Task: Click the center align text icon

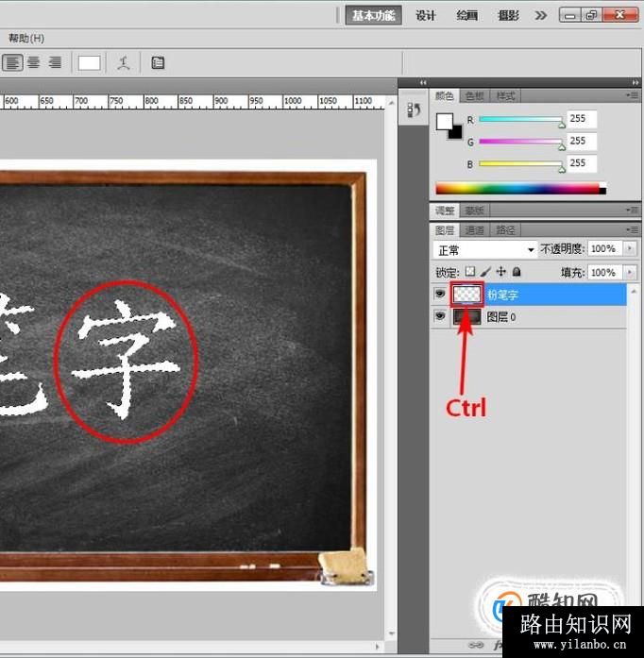Action: coord(34,62)
